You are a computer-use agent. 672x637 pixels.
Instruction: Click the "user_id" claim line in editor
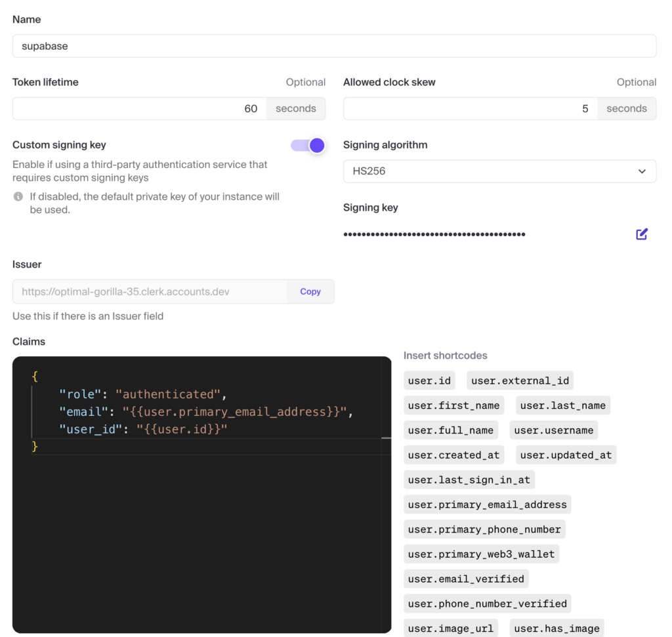[143, 429]
